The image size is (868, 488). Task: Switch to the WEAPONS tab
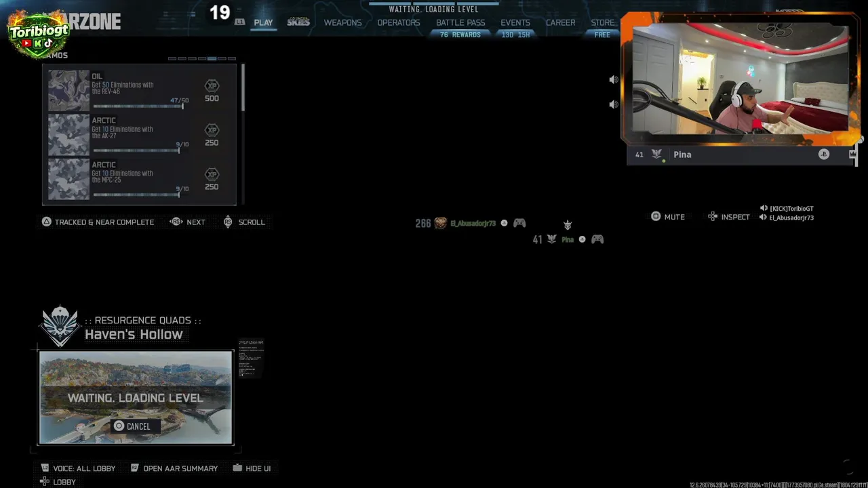click(342, 22)
